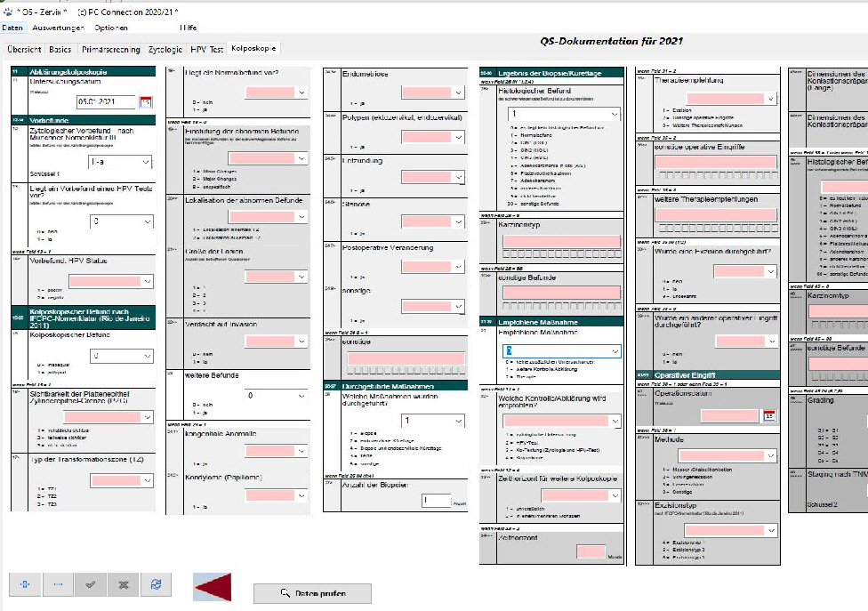Switch to the Primärscreening tab
Screen dimensions: 868x611
click(110, 49)
